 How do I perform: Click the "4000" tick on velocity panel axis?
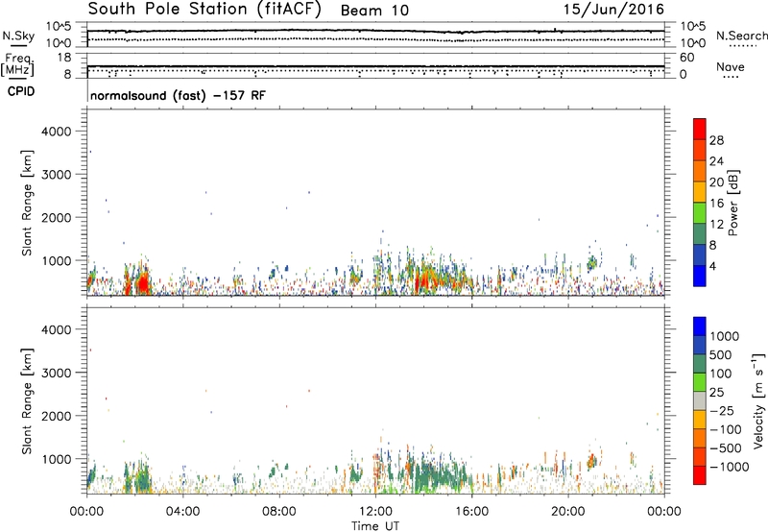pyautogui.click(x=57, y=329)
